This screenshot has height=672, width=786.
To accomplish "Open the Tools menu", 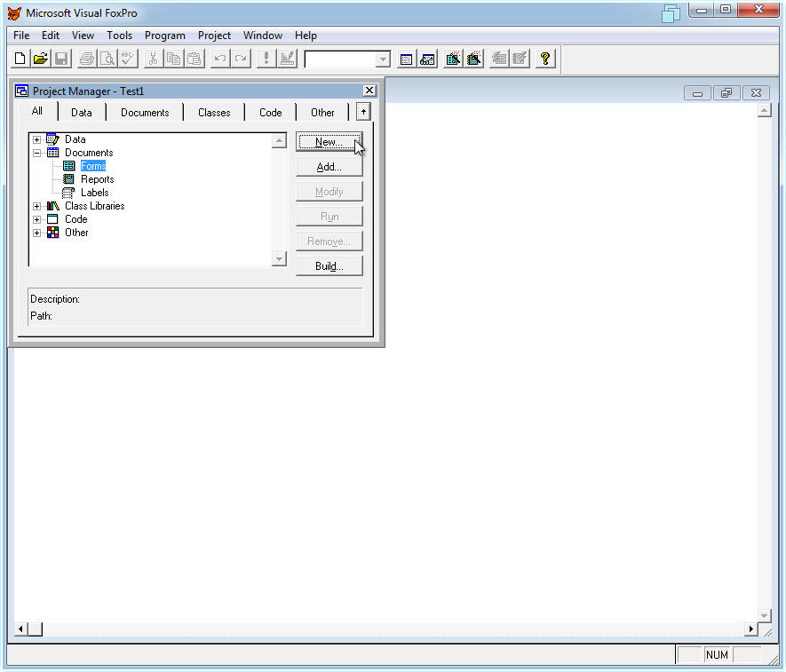I will tap(119, 36).
